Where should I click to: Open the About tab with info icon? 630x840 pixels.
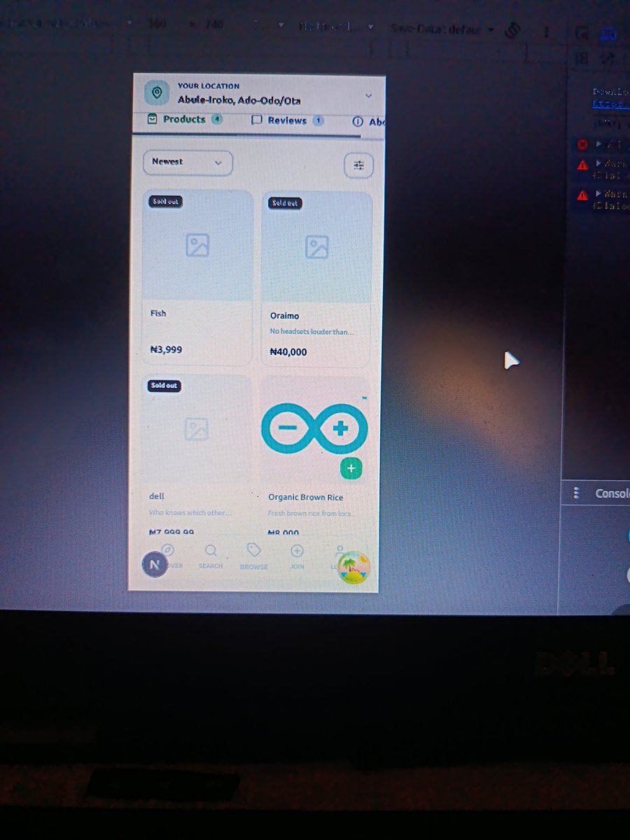point(369,122)
